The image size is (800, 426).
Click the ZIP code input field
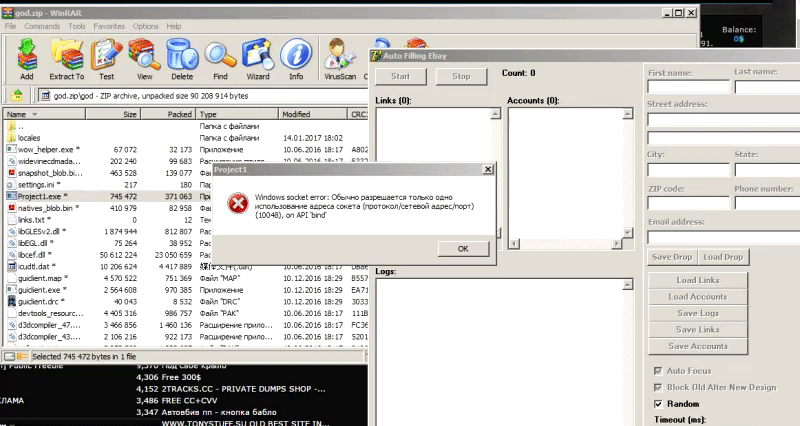[x=689, y=203]
